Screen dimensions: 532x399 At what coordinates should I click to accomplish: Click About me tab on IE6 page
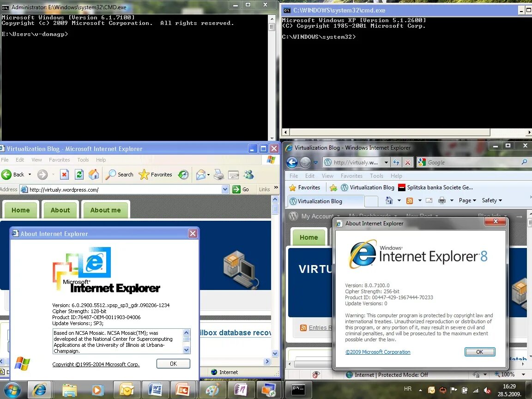click(105, 210)
